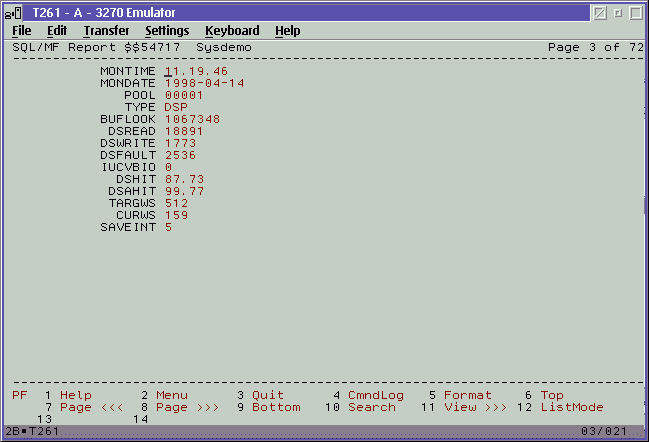Click the PF2 Menu key label
Viewport: 649px width, 442px height.
pos(172,395)
